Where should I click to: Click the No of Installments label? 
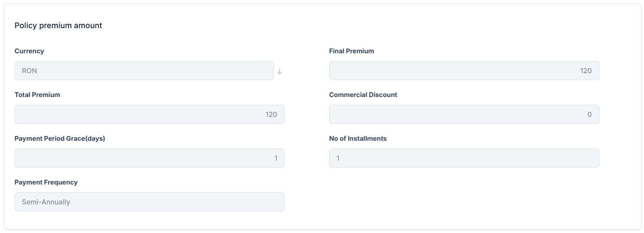358,139
